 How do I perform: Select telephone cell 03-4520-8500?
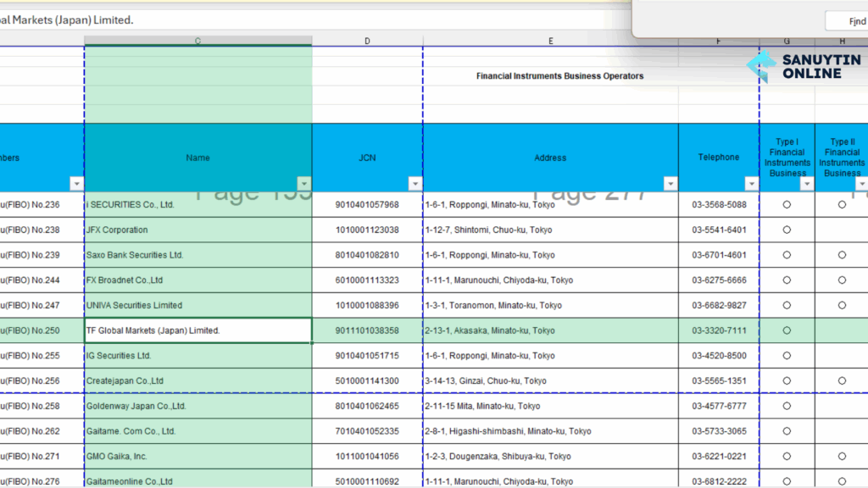[x=719, y=356]
